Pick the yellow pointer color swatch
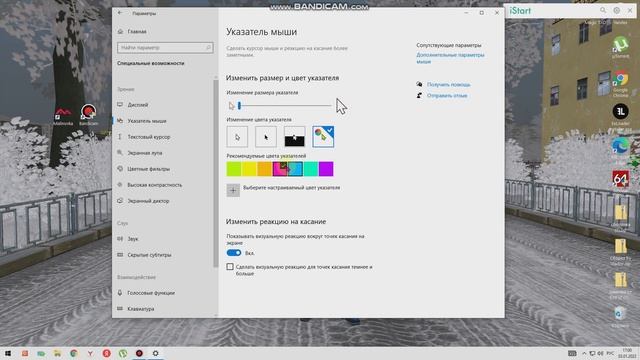This screenshot has width=640, height=360. [x=249, y=169]
